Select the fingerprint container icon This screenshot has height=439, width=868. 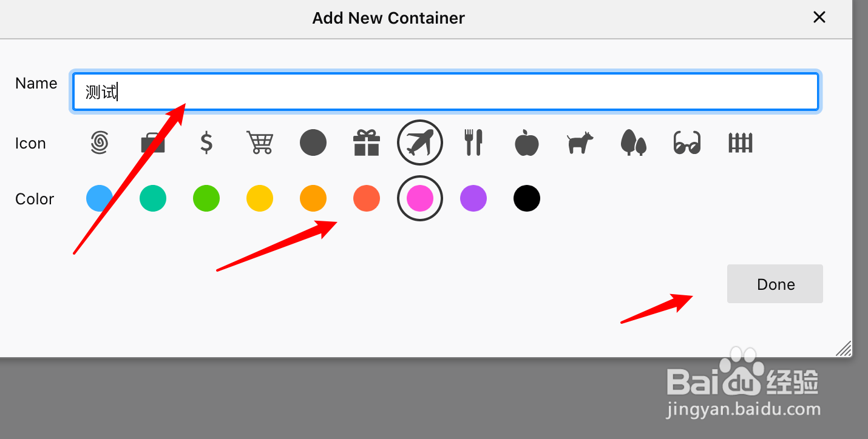(x=100, y=143)
